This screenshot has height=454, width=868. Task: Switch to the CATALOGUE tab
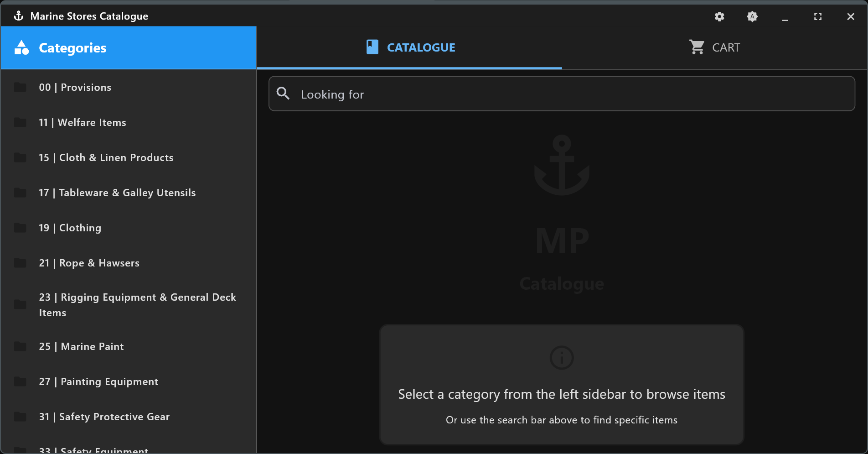[x=409, y=47]
